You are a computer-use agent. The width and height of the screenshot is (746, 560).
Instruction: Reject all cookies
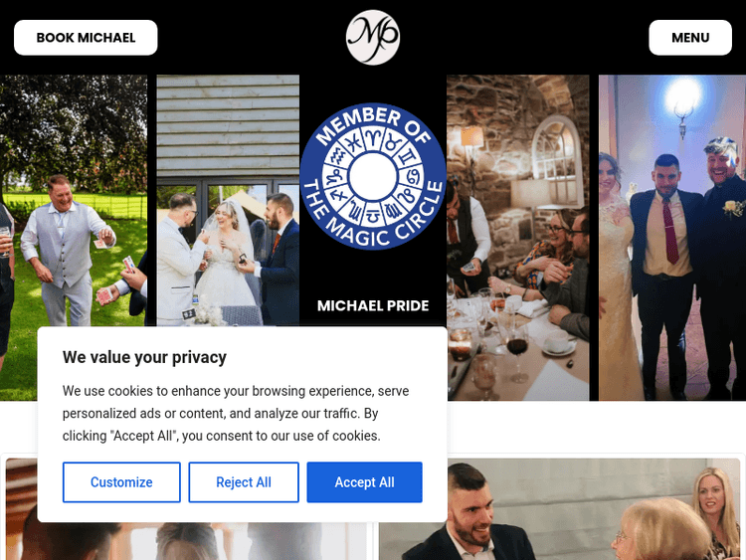click(x=244, y=482)
